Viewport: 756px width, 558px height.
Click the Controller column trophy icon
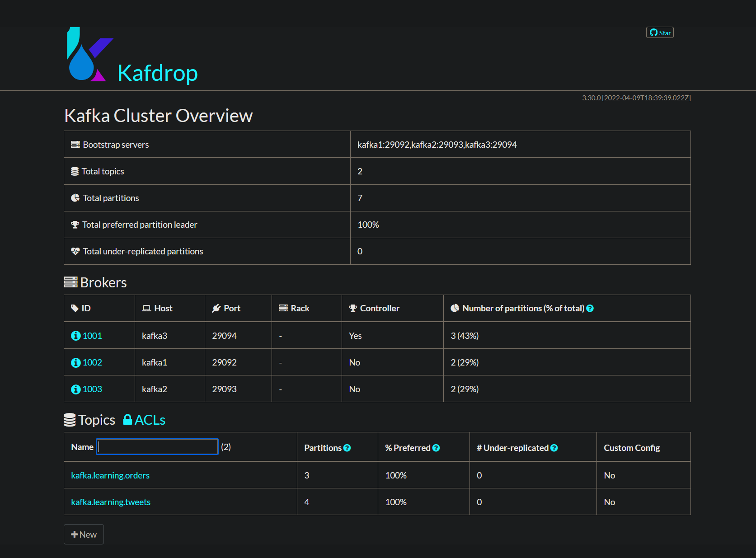(x=353, y=308)
